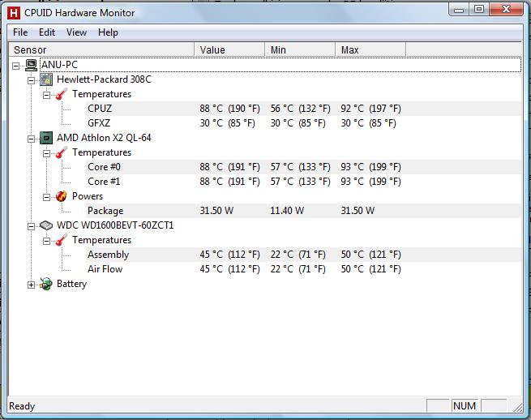Click Air Flow max 50 °C (121 °F)
The height and width of the screenshot is (420, 531).
point(370,269)
